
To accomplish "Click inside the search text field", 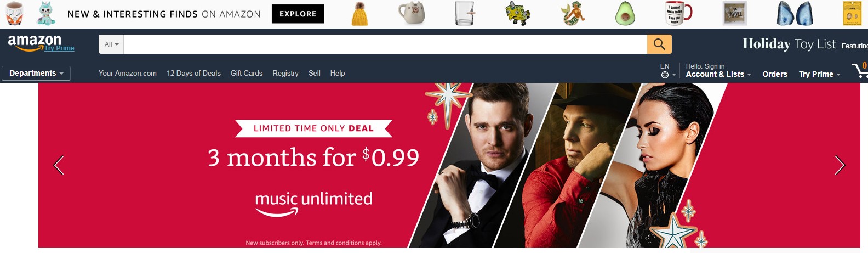I will [385, 44].
